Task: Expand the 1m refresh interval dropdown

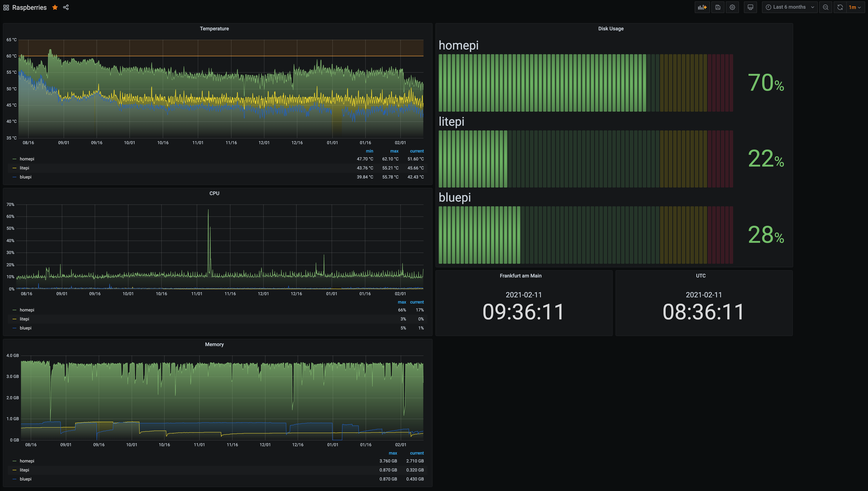Action: [x=855, y=7]
